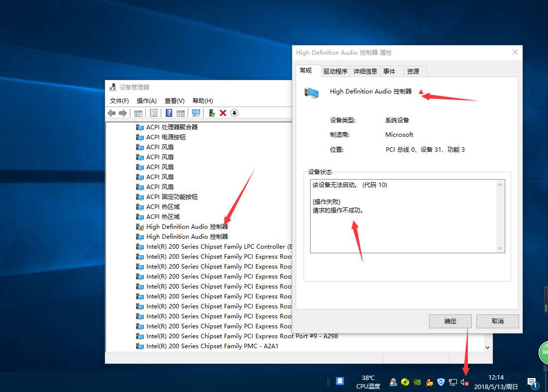Select ACPI 处理器聚合器 in device list

(x=172, y=127)
